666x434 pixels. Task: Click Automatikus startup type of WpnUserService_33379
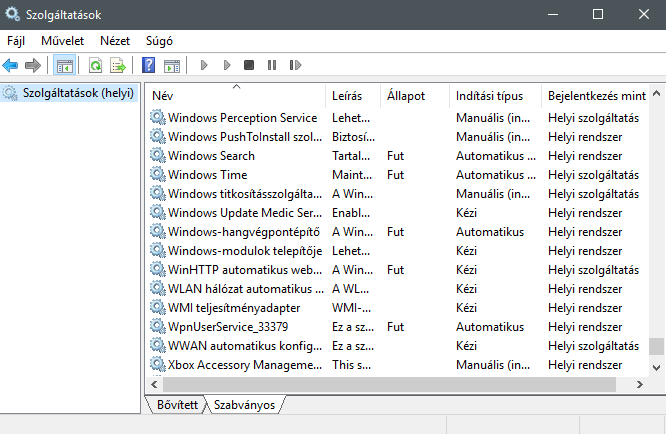490,327
